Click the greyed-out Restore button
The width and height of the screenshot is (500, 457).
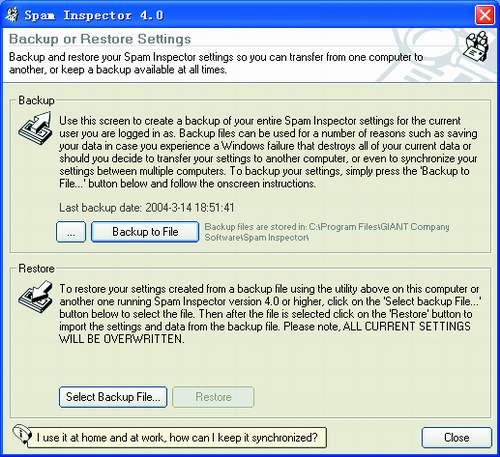pyautogui.click(x=213, y=397)
